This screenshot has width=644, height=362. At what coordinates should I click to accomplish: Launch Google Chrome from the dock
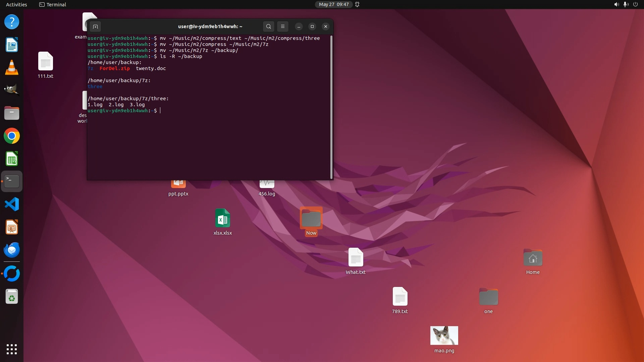pyautogui.click(x=12, y=136)
